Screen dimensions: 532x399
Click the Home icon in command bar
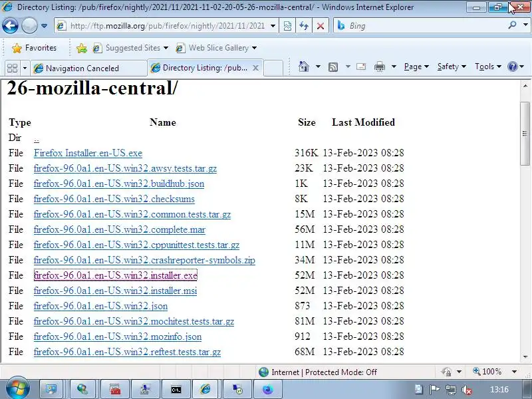click(x=304, y=66)
